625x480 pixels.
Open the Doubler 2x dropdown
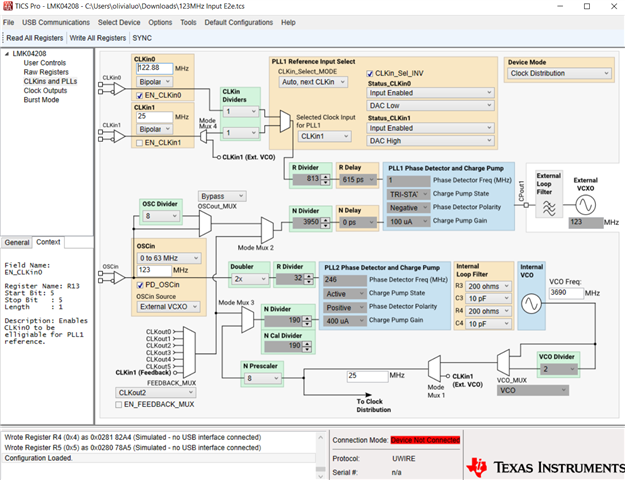tap(250, 279)
